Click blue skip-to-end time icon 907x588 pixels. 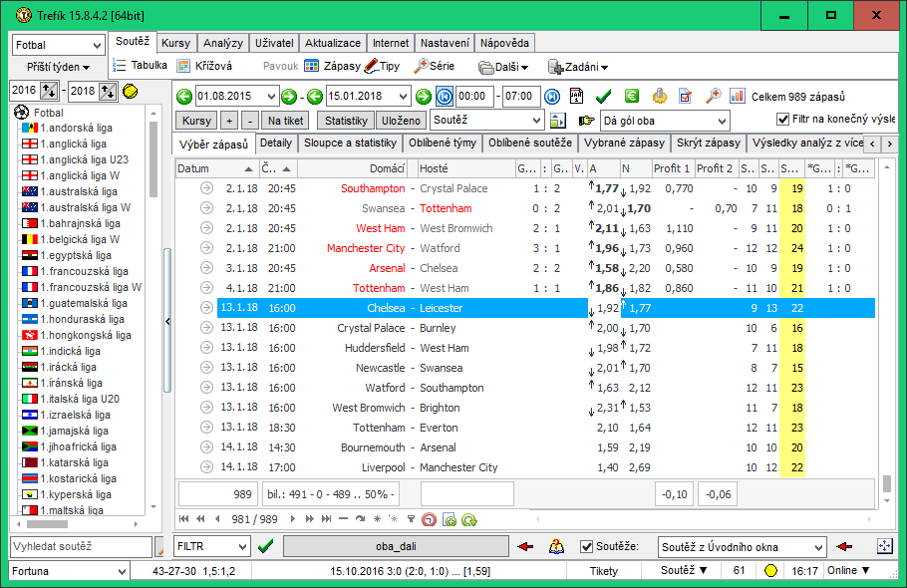[x=552, y=97]
